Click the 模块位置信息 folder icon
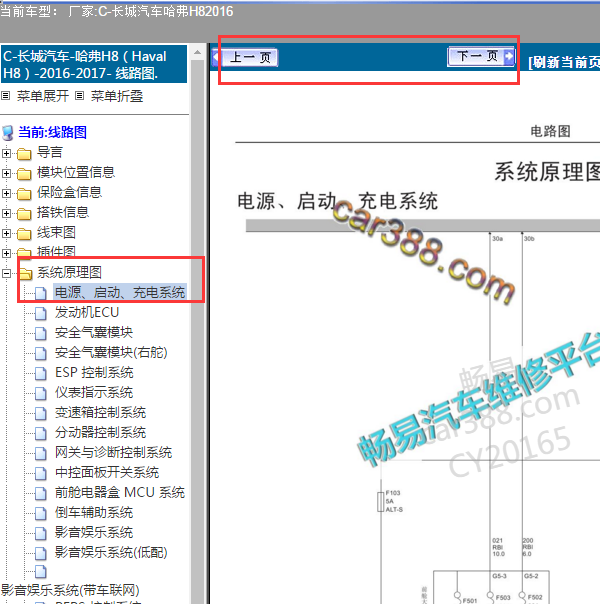The height and width of the screenshot is (604, 600). click(24, 174)
